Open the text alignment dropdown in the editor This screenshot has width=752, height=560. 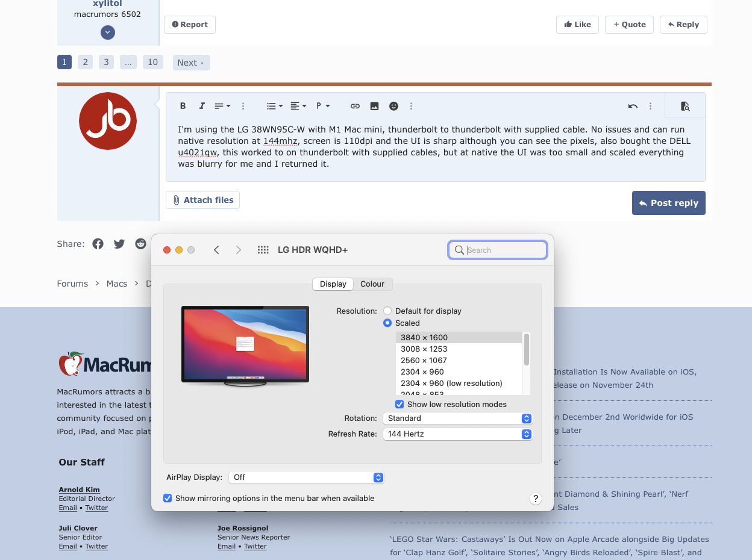[298, 106]
